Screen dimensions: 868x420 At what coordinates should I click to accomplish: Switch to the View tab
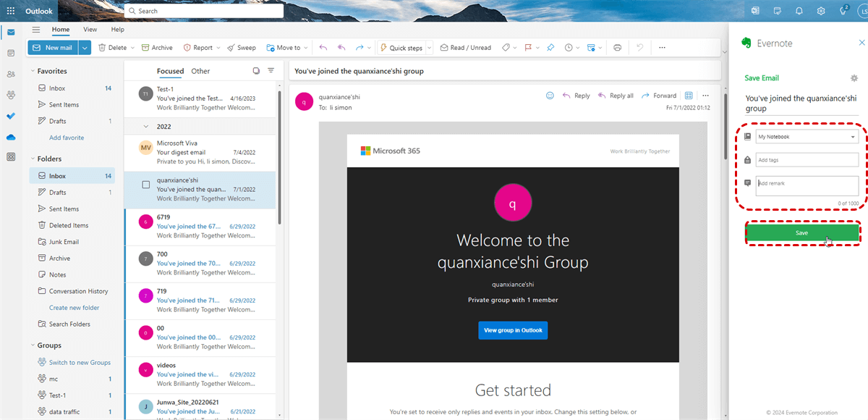click(90, 30)
